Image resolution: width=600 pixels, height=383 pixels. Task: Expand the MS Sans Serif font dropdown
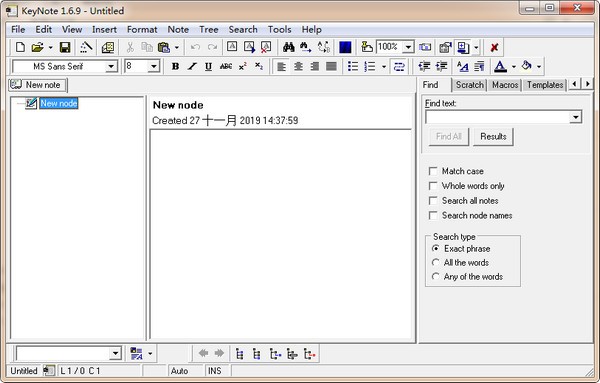pos(111,67)
